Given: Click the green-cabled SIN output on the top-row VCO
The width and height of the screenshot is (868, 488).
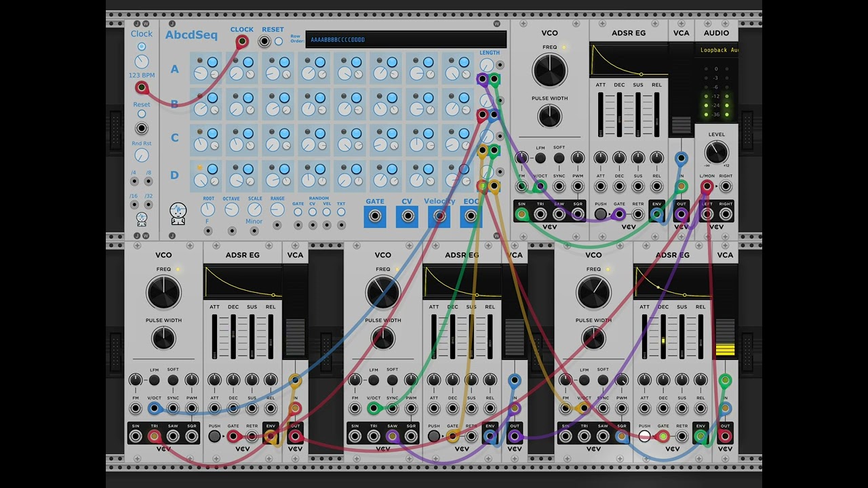Looking at the screenshot, I should (521, 215).
